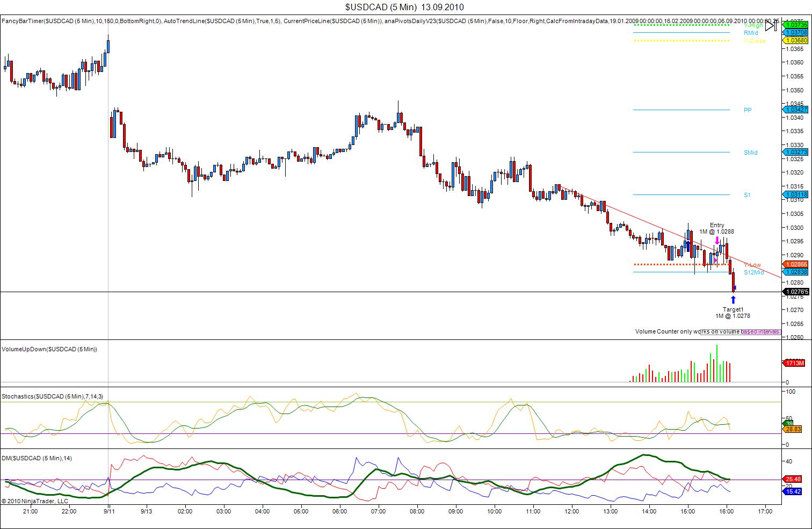
Task: Select the SMid pivot line label
Action: [750, 153]
